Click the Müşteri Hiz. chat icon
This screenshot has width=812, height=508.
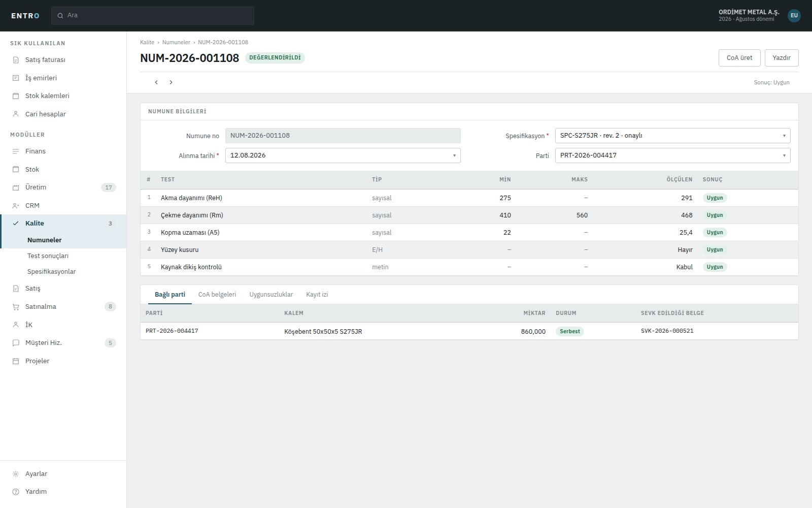coord(16,343)
